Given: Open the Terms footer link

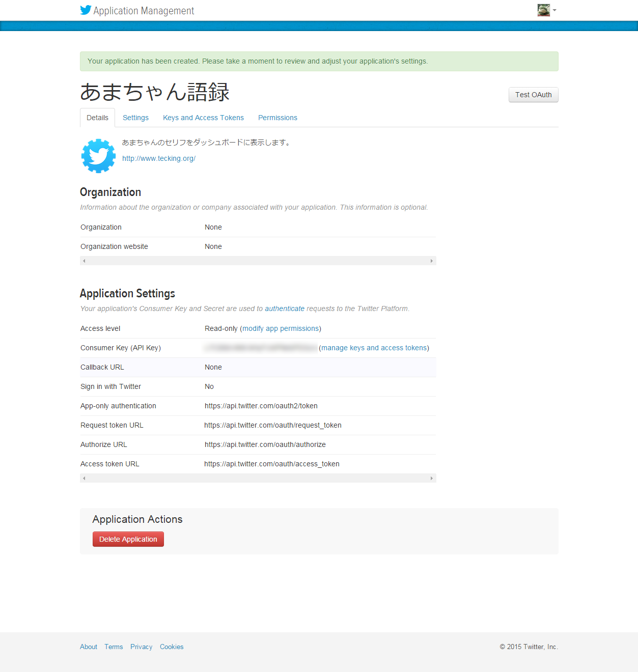Looking at the screenshot, I should point(114,647).
